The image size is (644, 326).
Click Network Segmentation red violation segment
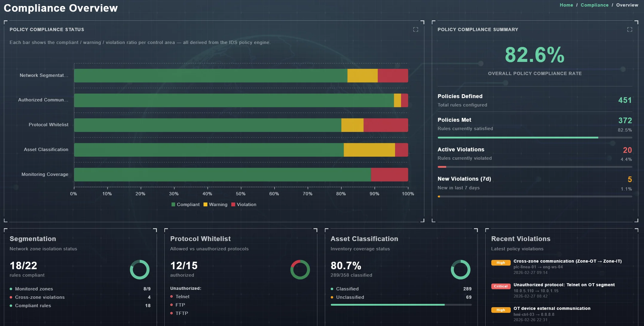point(393,76)
